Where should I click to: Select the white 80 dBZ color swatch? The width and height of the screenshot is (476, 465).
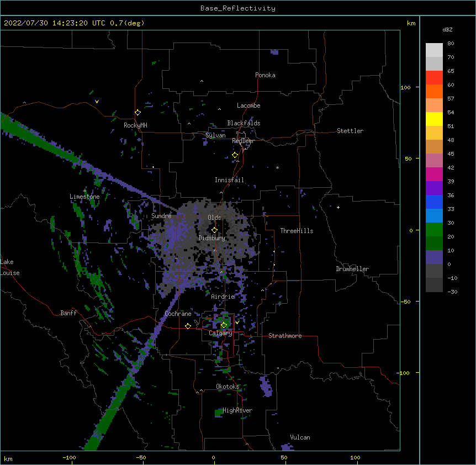(434, 50)
